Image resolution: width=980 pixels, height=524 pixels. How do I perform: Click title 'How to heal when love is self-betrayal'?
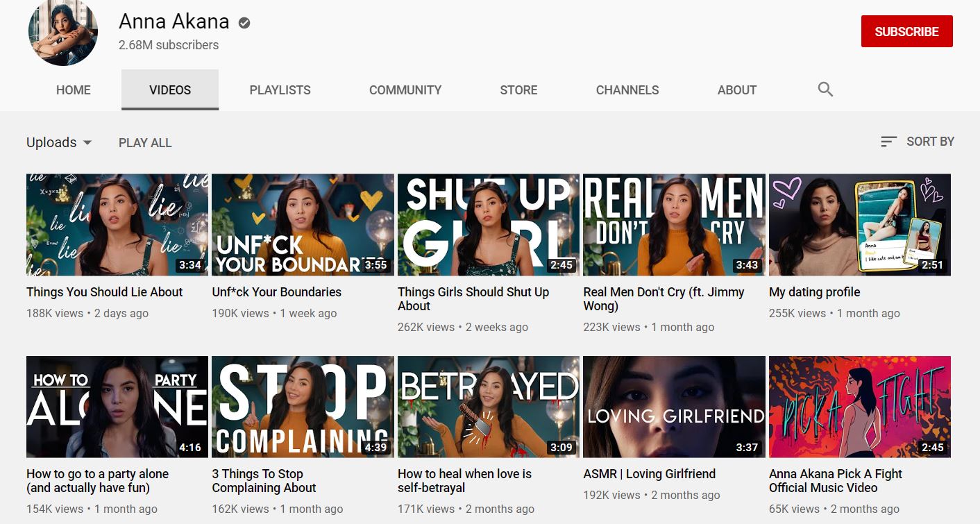pyautogui.click(x=464, y=481)
